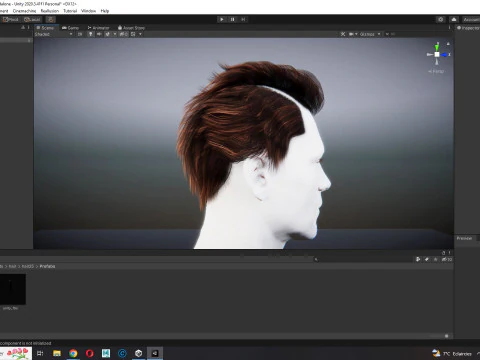Open the weather widget in system tray

[x=452, y=353]
